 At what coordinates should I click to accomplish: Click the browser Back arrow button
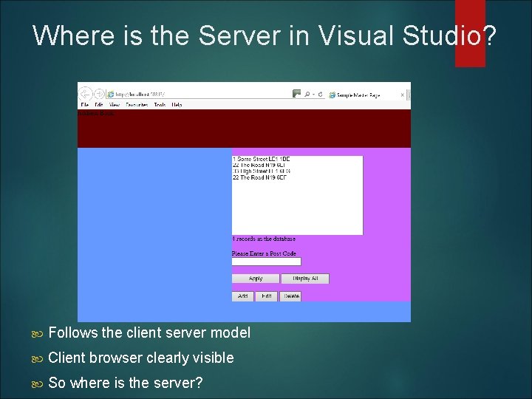(85, 94)
